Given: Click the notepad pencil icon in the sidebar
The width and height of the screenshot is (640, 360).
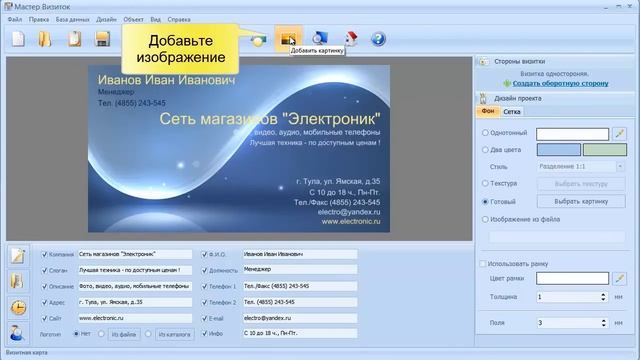Looking at the screenshot, I should [x=18, y=256].
